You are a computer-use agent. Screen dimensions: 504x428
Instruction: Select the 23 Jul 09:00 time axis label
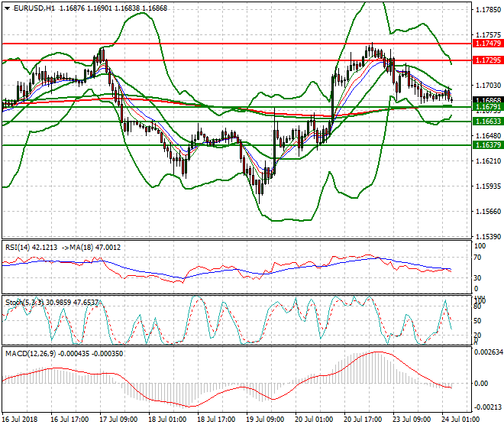[412, 420]
